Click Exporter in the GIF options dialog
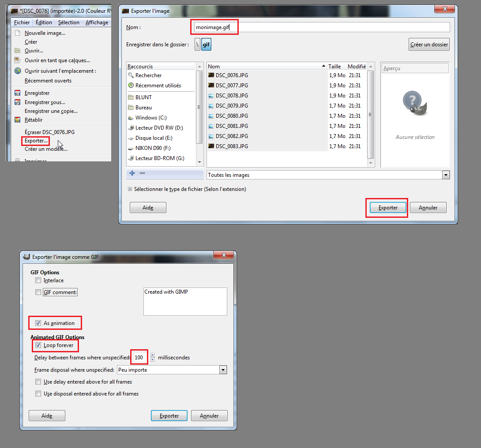Viewport: 481px width, 448px height. pyautogui.click(x=169, y=416)
